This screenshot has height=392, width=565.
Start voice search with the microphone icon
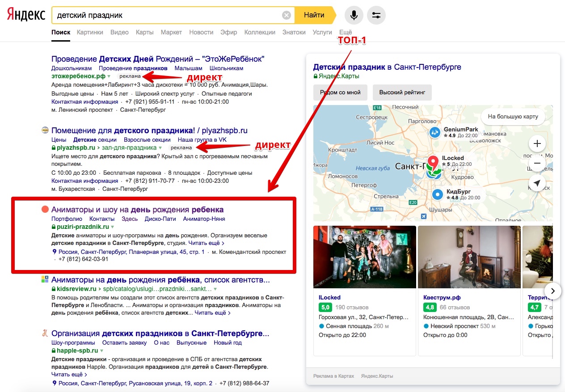pos(354,15)
